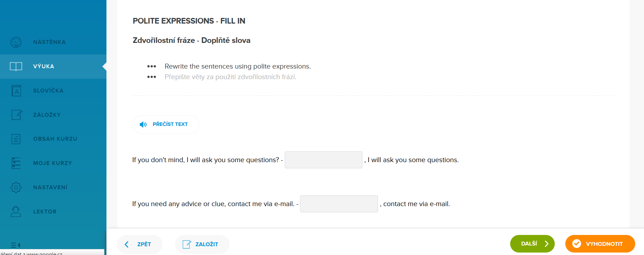
Task: Click the Zpět back button
Action: (x=140, y=244)
